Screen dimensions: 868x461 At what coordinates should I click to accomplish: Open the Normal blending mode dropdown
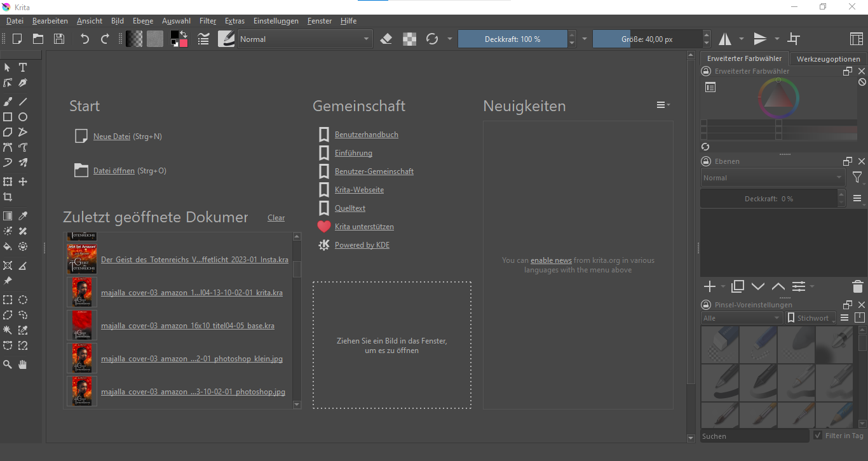click(x=304, y=39)
